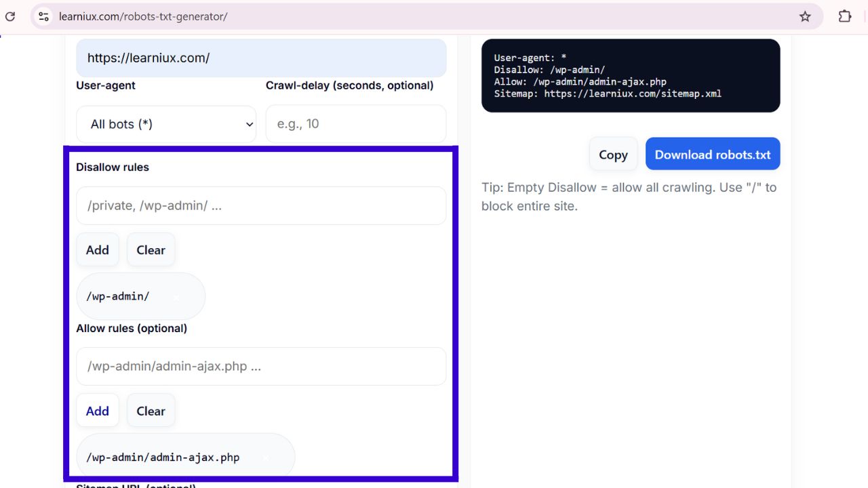
Task: Focus the Allow rules text input
Action: (261, 366)
